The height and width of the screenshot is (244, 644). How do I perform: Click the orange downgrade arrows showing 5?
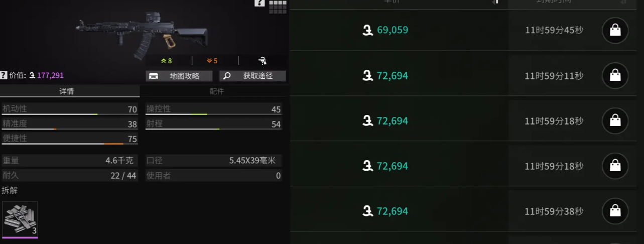212,61
